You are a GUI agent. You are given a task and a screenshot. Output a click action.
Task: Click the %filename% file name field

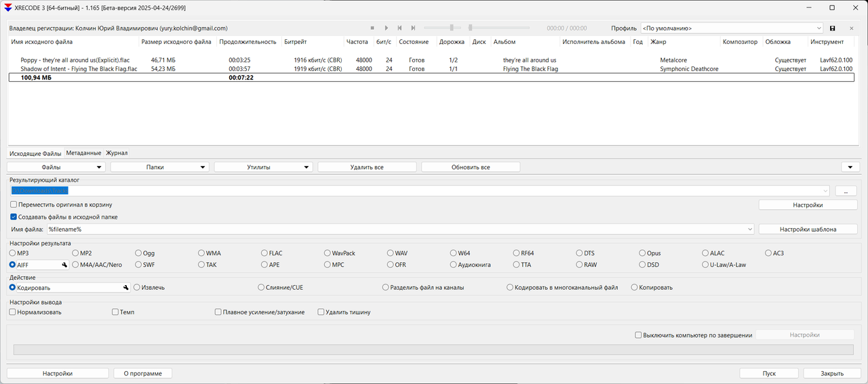[400, 230]
